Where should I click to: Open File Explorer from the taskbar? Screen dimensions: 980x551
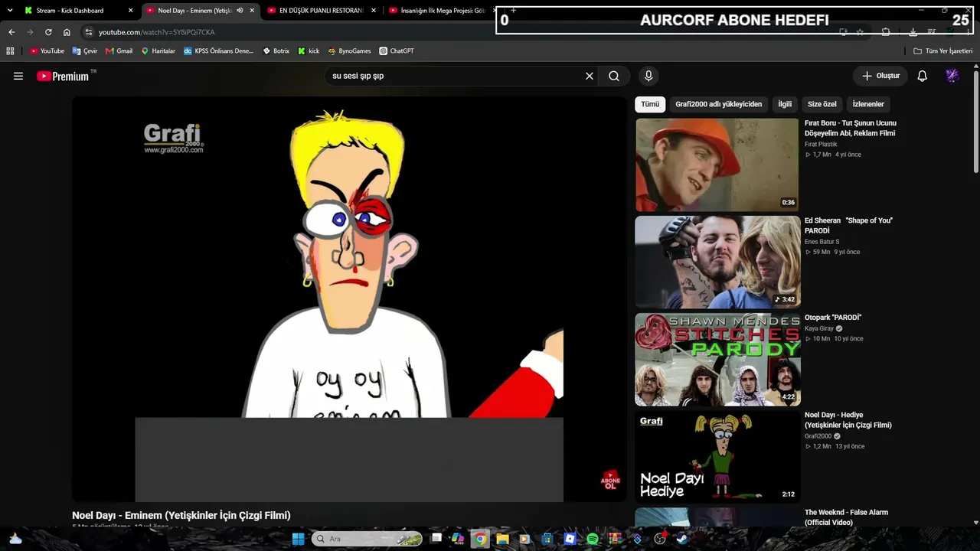[x=502, y=539]
